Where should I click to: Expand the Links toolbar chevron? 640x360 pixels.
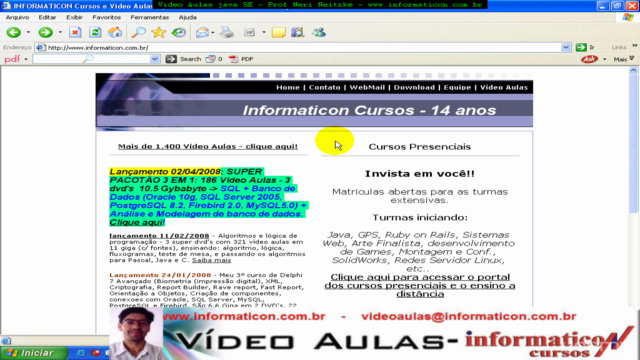634,46
